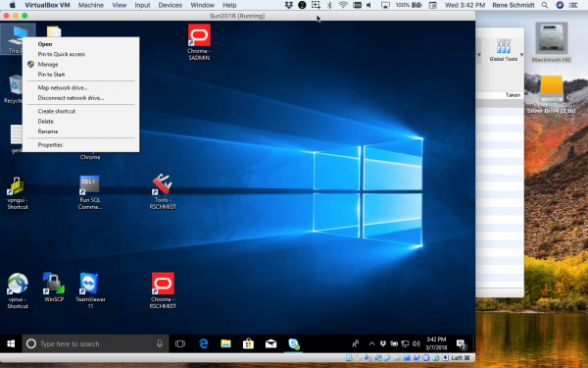Click the volume icon in Windows tray

click(x=416, y=343)
